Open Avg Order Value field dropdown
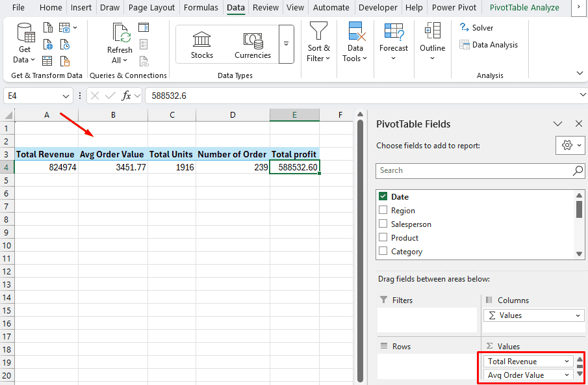Image resolution: width=588 pixels, height=385 pixels. (x=567, y=375)
